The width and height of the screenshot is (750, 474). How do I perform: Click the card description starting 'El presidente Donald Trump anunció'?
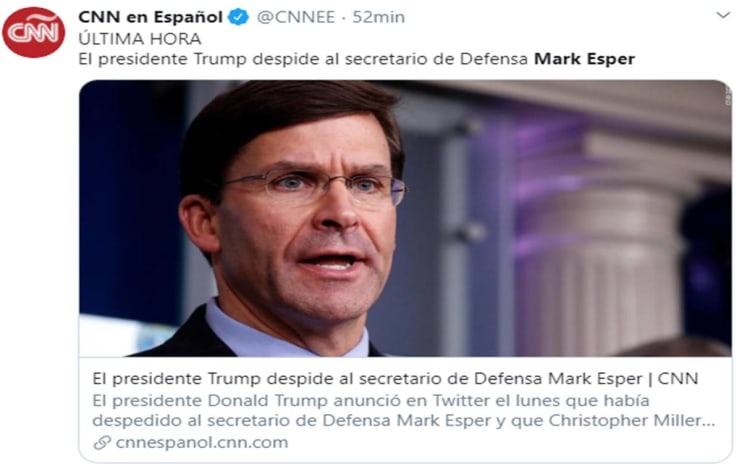[403, 410]
